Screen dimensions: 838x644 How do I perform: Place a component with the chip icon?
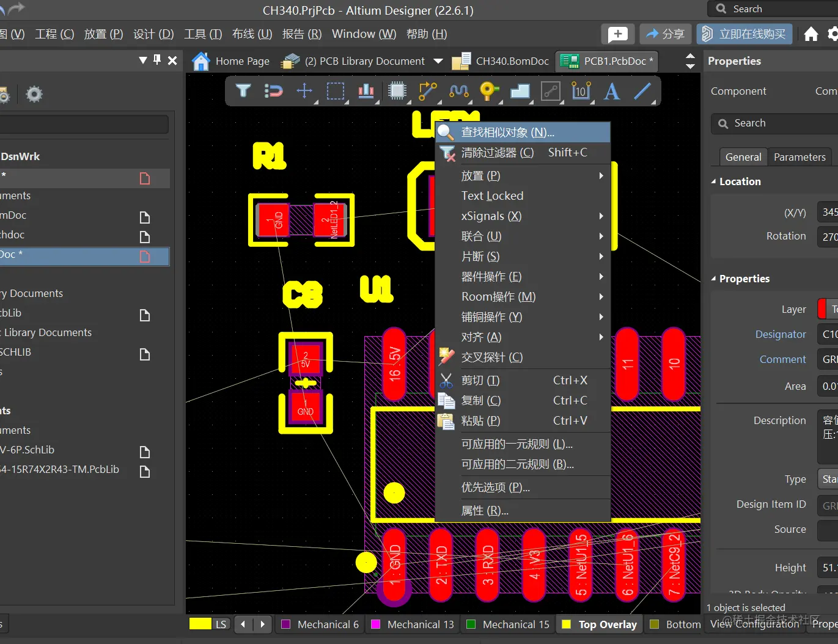point(397,91)
